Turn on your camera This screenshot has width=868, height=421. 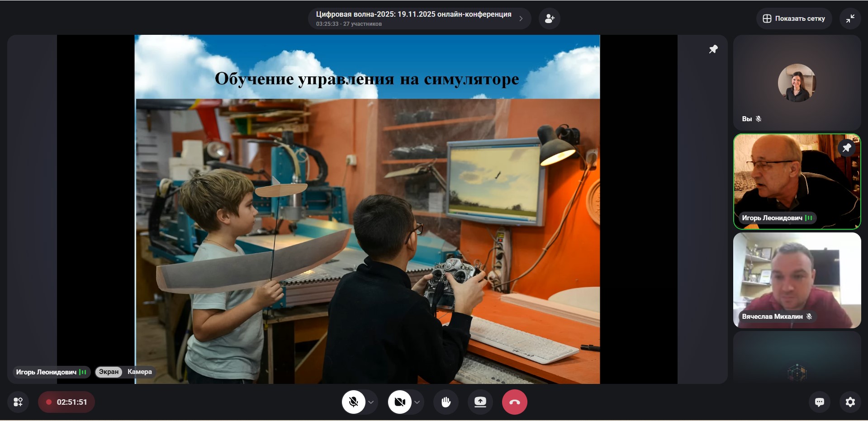coord(399,402)
